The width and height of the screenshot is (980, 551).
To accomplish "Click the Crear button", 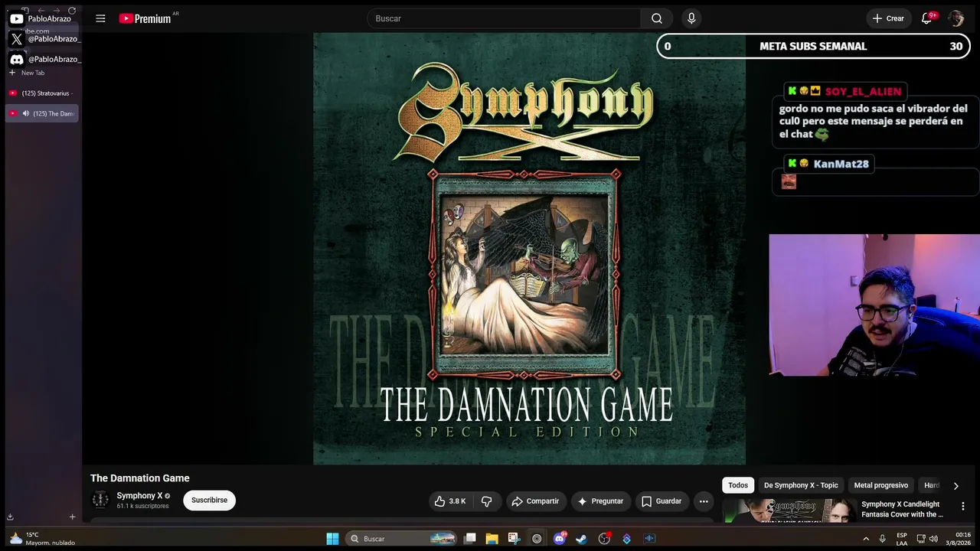I will click(x=888, y=18).
